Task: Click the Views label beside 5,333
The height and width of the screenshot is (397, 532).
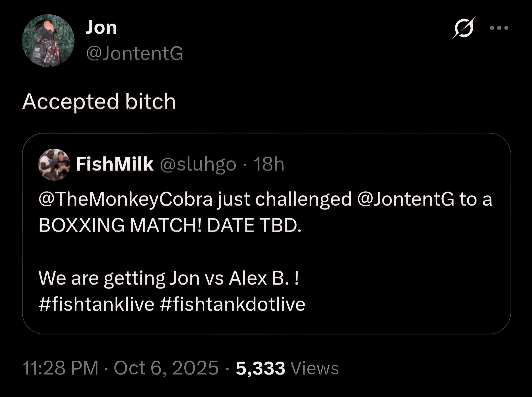Action: click(315, 368)
